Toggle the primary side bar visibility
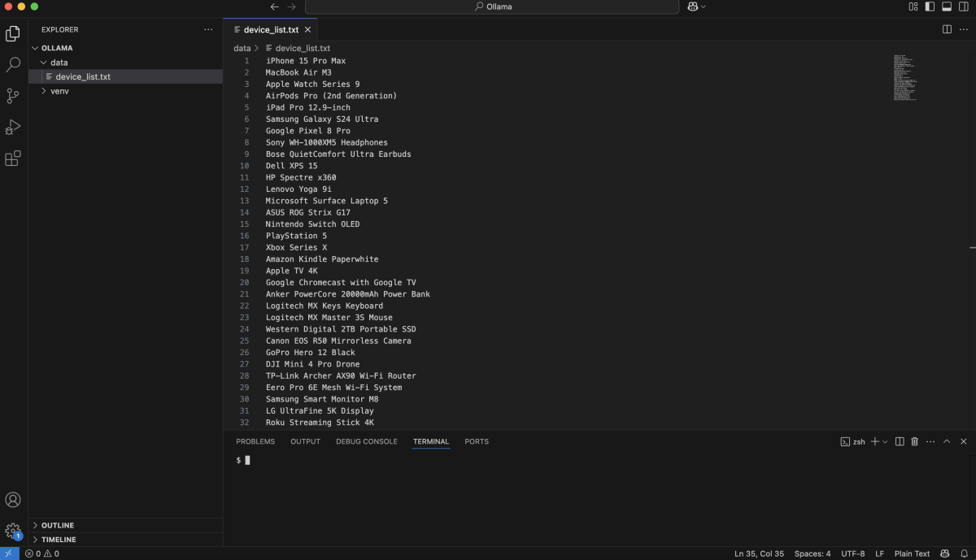 tap(930, 7)
